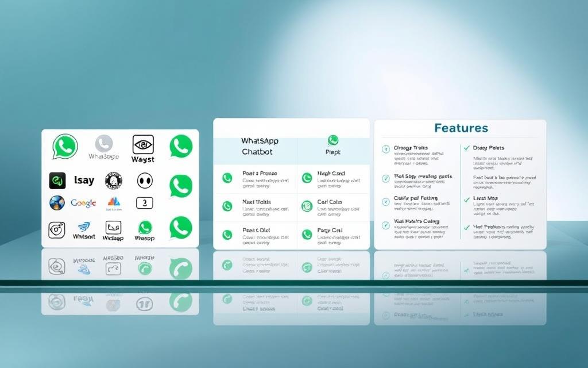The width and height of the screenshot is (588, 368).
Task: Select the blue wing icon above Whatsort
Action: tap(84, 227)
